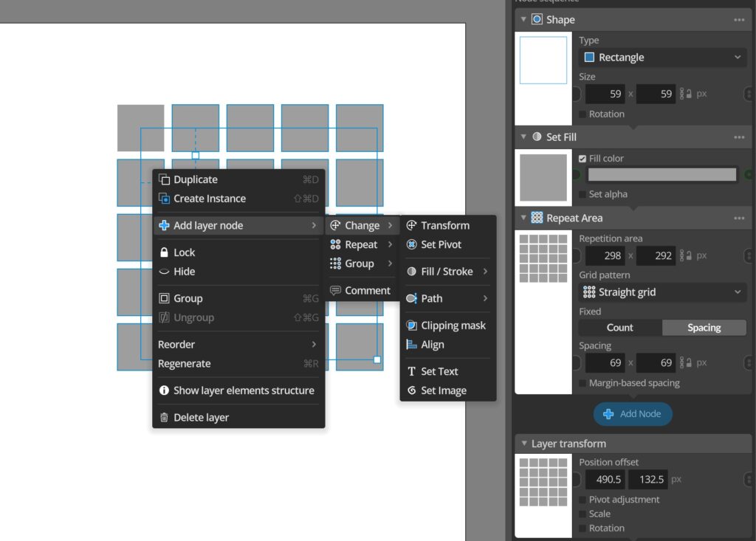Click the Lock padlock icon
Image resolution: width=756 pixels, height=541 pixels.
[165, 252]
